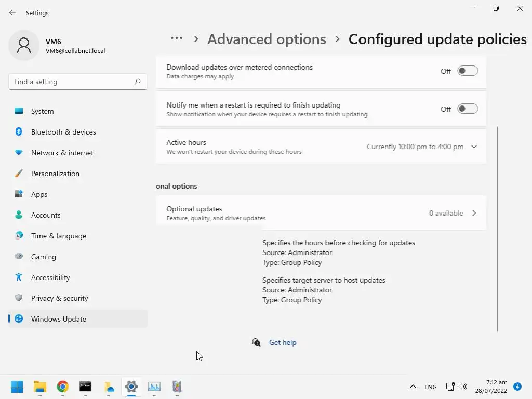This screenshot has height=399, width=532.
Task: Open Optional updates via chevron arrow
Action: [x=474, y=213]
